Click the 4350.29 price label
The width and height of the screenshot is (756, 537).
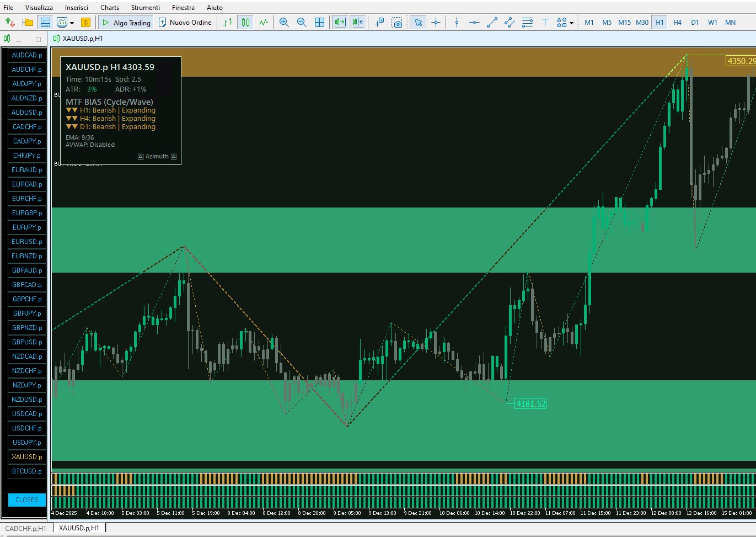click(741, 61)
